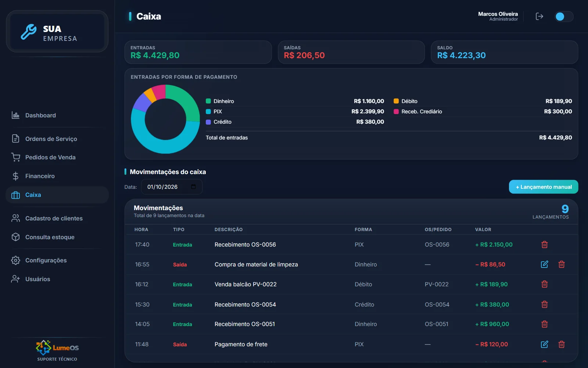Select the Caixa menu item

click(57, 195)
